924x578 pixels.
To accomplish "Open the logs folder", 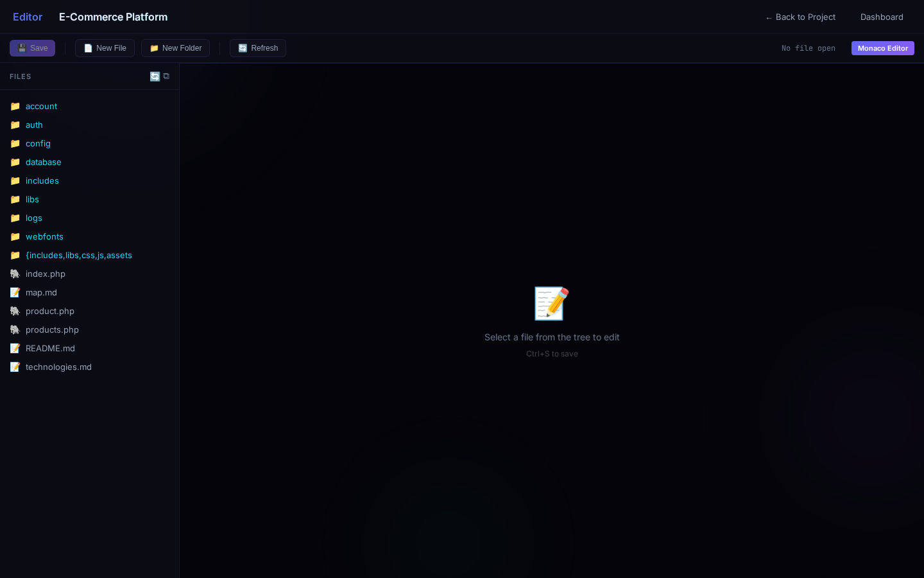I will pos(34,218).
